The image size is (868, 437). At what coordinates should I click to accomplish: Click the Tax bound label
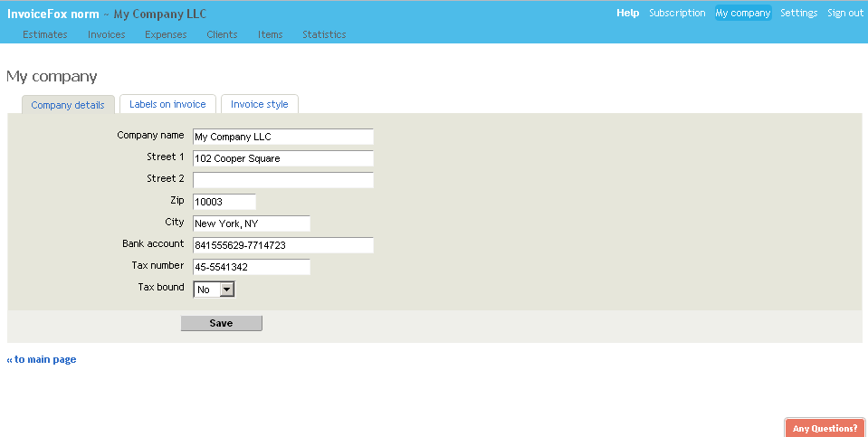click(x=161, y=287)
